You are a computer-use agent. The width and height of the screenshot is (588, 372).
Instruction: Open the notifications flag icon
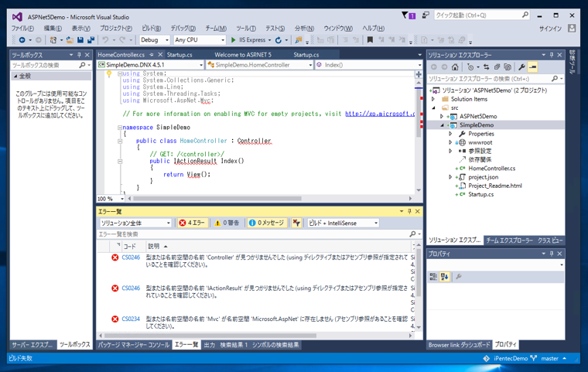coord(408,15)
